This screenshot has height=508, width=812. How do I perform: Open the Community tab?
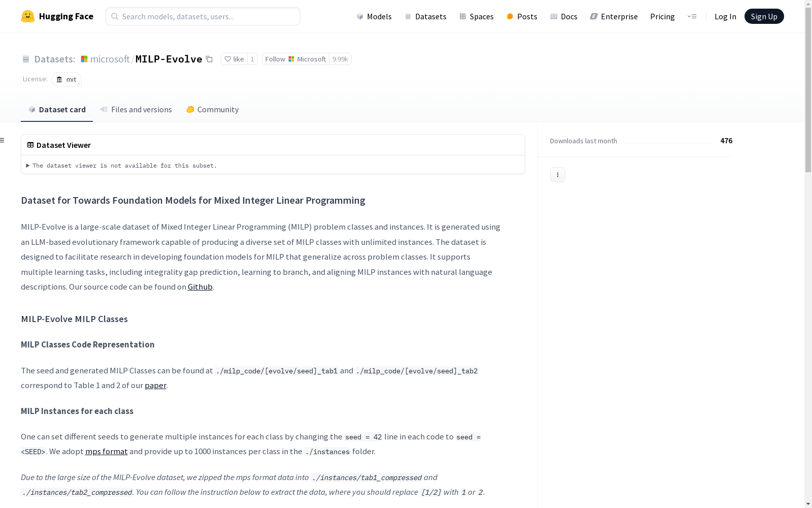point(212,110)
